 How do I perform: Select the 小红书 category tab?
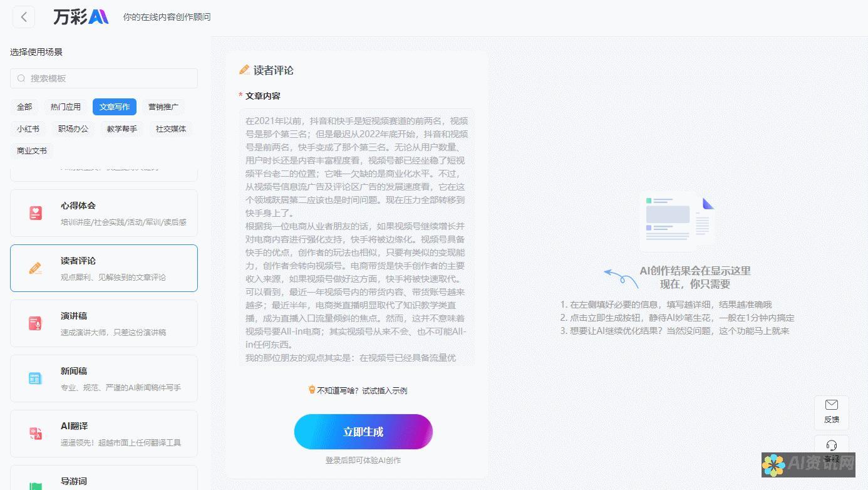click(x=28, y=129)
